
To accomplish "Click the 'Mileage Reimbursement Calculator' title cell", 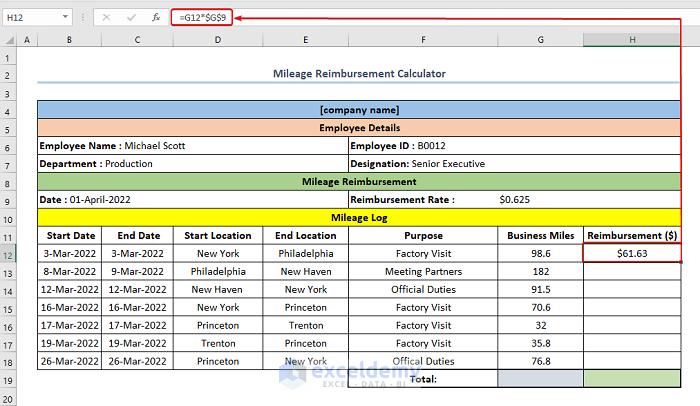I will pyautogui.click(x=359, y=74).
